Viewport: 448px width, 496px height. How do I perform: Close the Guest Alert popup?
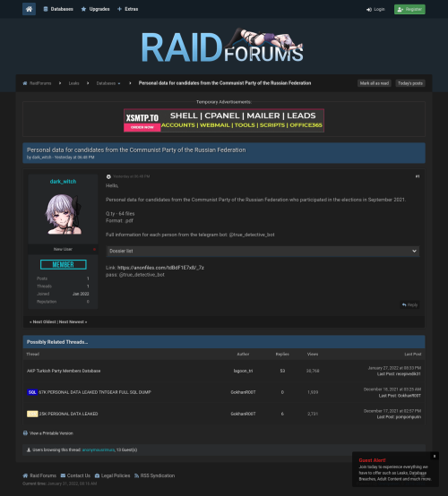tap(435, 456)
